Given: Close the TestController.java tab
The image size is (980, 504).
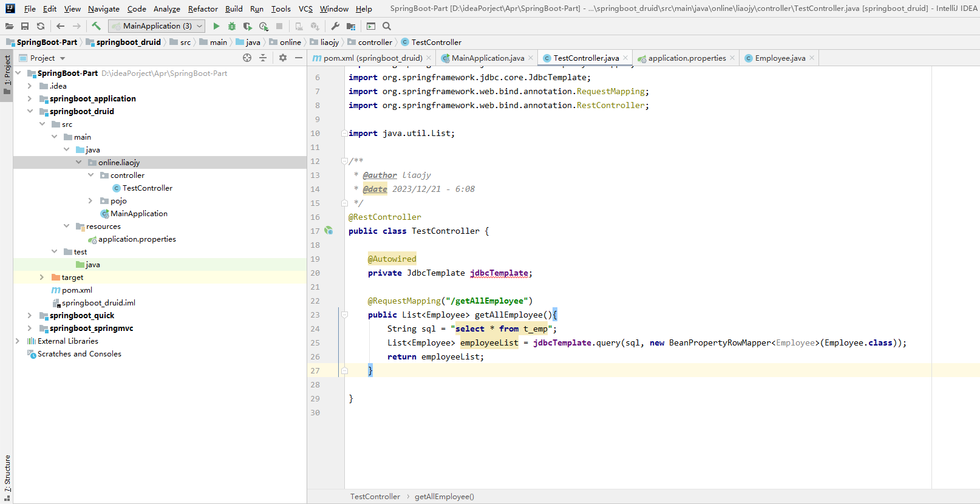Looking at the screenshot, I should tap(625, 58).
